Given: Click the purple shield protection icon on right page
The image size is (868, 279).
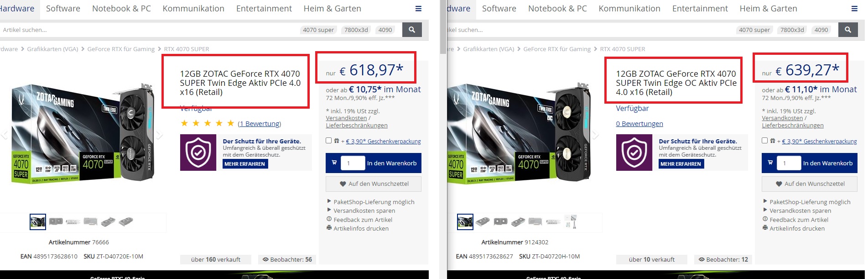Looking at the screenshot, I should [634, 153].
